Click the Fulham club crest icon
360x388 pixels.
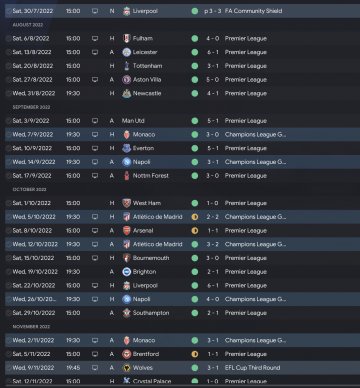127,38
